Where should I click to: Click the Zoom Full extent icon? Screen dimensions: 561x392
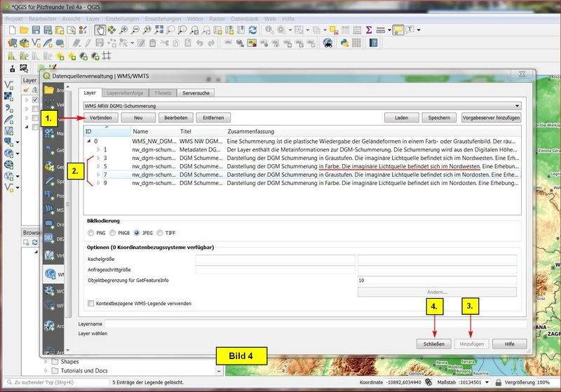point(159,30)
